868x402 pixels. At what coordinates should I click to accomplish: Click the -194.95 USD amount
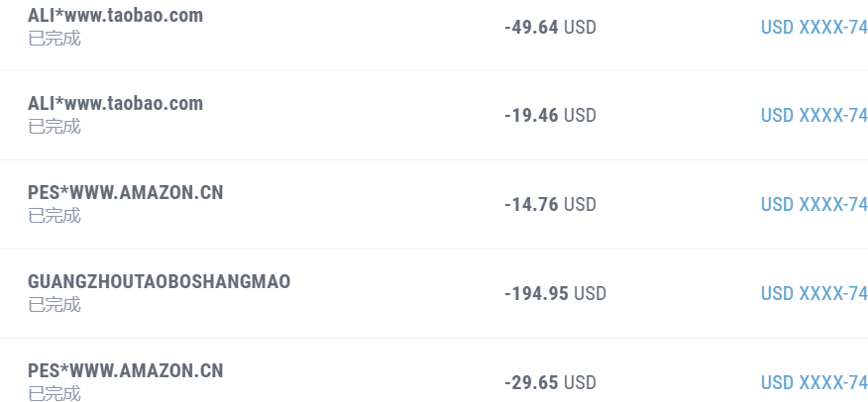555,294
